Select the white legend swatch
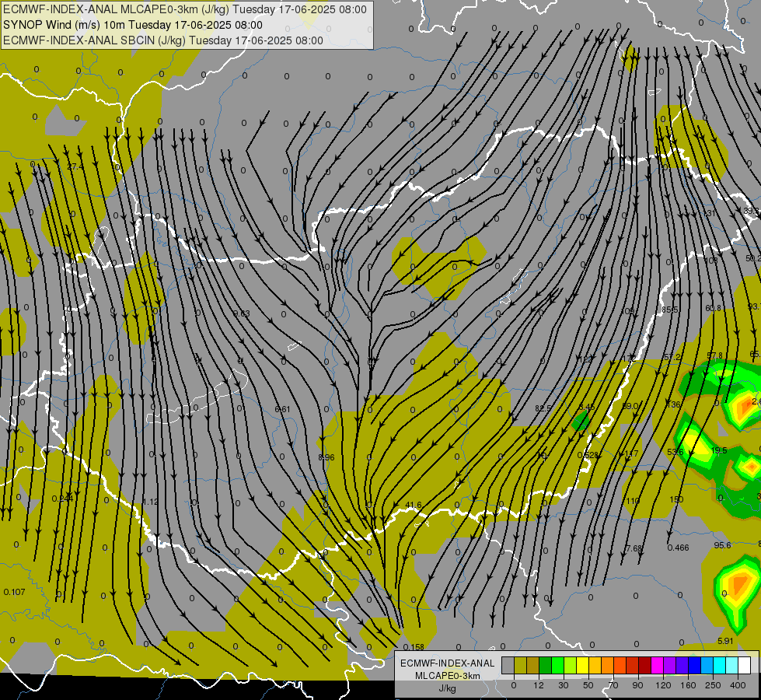The image size is (761, 700). 745,665
